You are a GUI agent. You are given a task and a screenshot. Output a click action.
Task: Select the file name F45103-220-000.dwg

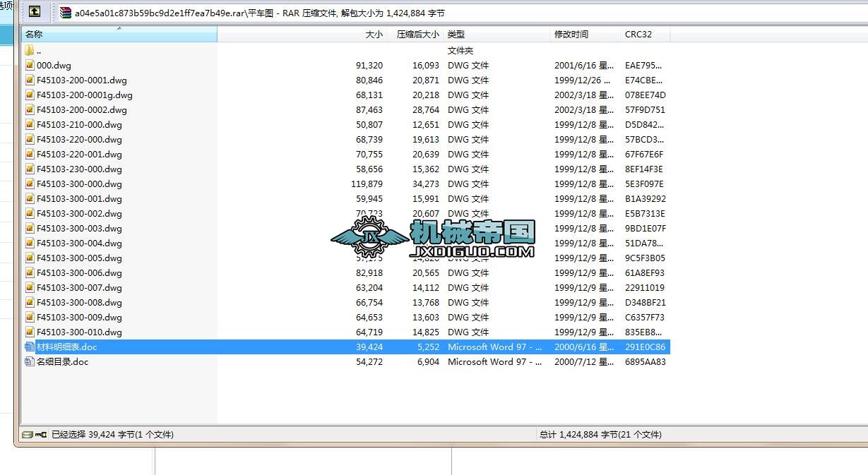point(79,139)
